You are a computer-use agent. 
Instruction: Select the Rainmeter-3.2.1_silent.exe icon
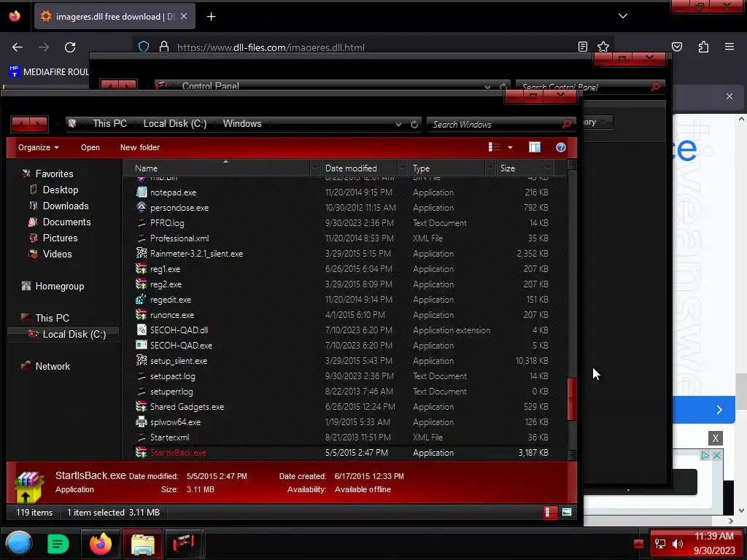point(142,253)
